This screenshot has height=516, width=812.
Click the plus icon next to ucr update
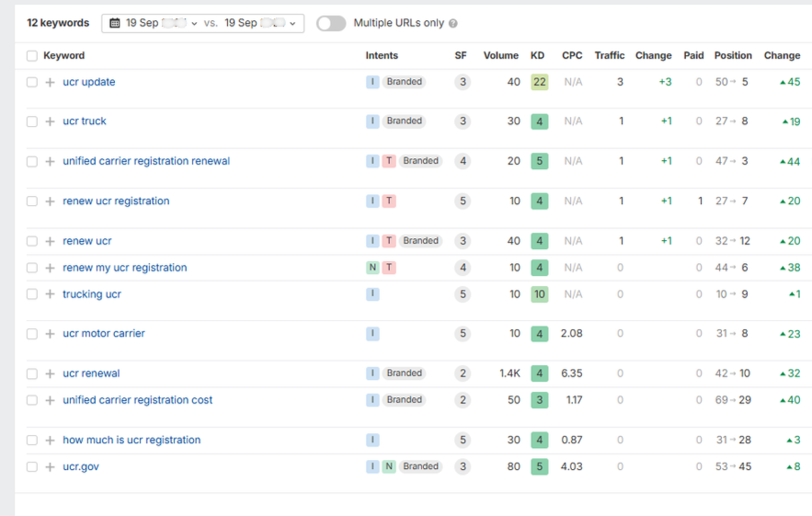(50, 83)
